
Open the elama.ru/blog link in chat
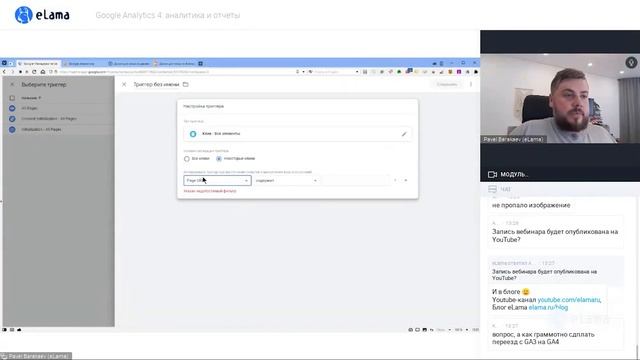click(x=548, y=307)
